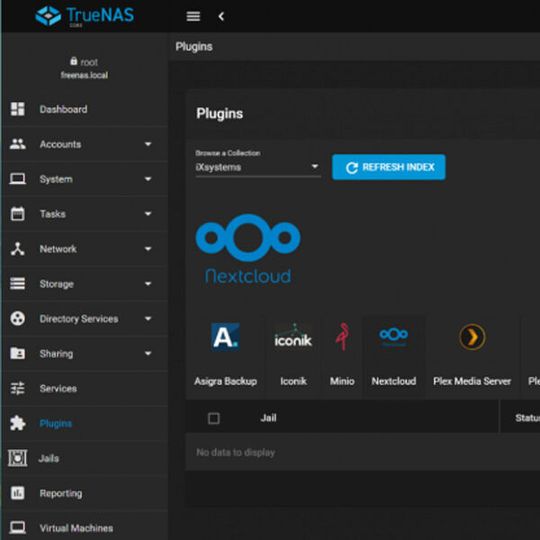Screen dimensions: 540x540
Task: Click the Virtual Machines laptop icon
Action: tap(18, 528)
